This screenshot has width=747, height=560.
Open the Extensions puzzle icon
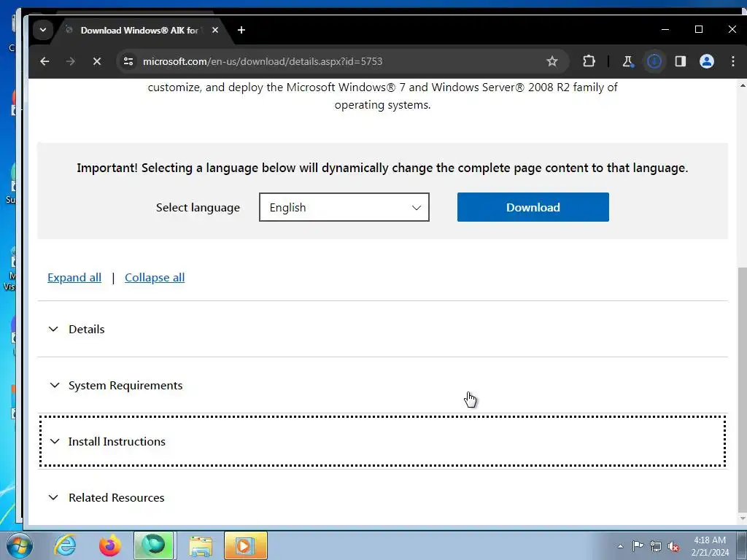coord(589,61)
